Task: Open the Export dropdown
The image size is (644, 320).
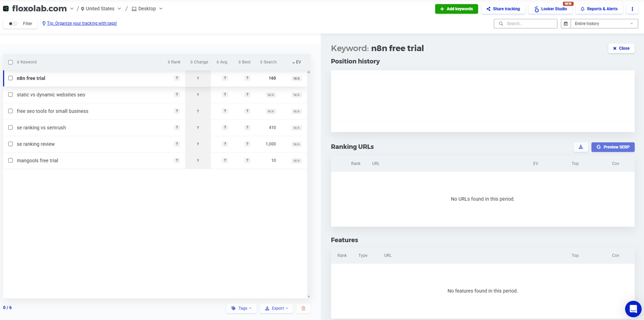Action: click(x=276, y=308)
